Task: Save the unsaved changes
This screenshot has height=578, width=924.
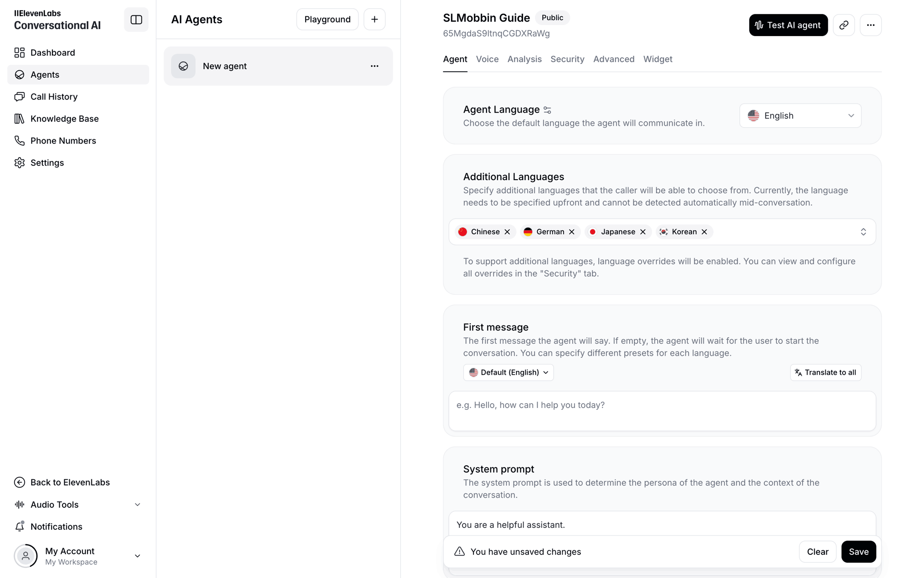Action: click(x=859, y=552)
